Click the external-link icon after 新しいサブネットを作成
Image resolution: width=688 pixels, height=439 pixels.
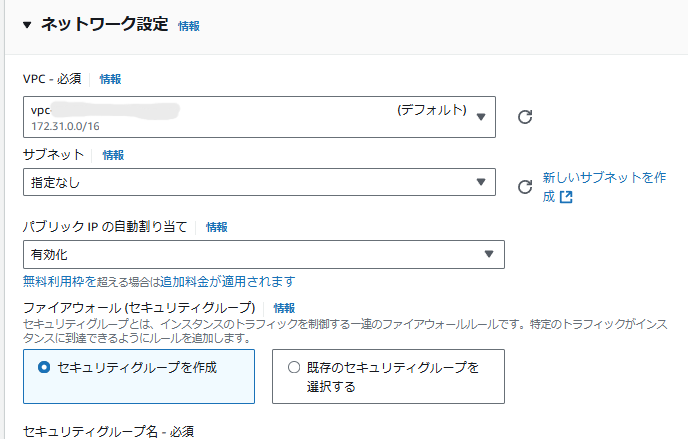coord(566,197)
